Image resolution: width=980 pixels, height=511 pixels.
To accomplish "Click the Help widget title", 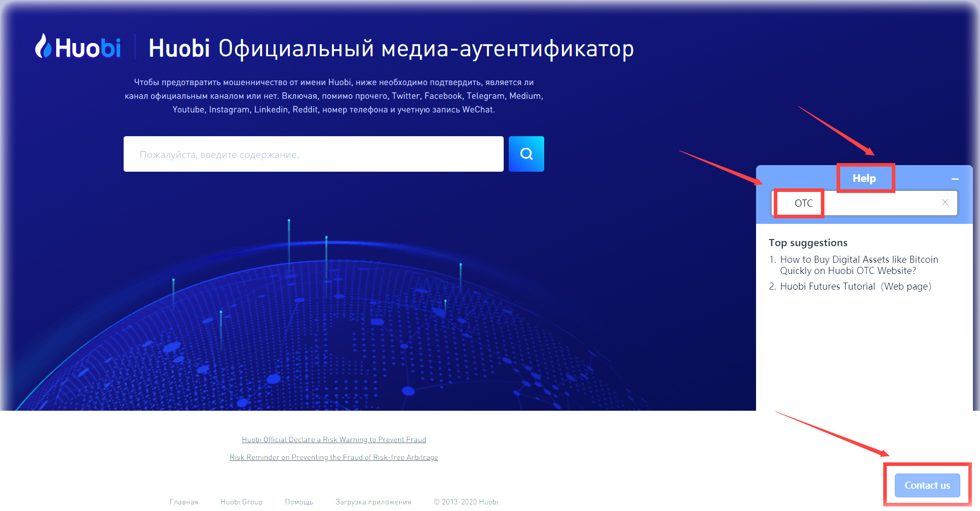I will tap(864, 178).
